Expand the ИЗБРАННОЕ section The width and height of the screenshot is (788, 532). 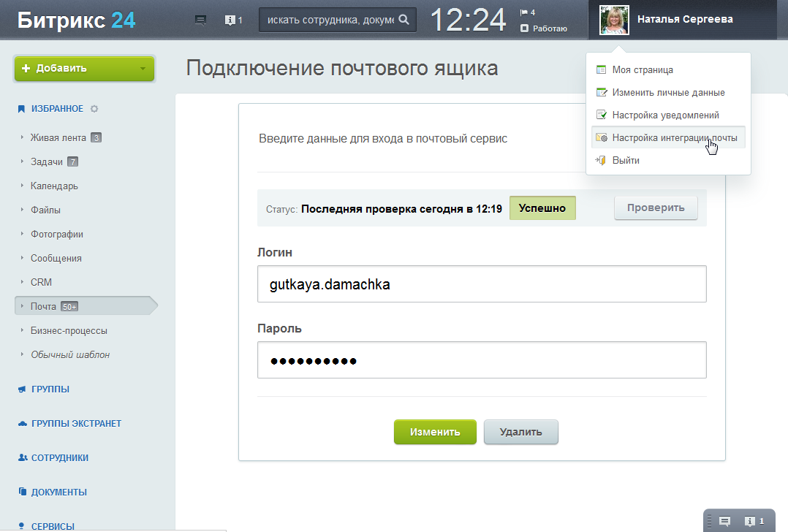pos(57,109)
